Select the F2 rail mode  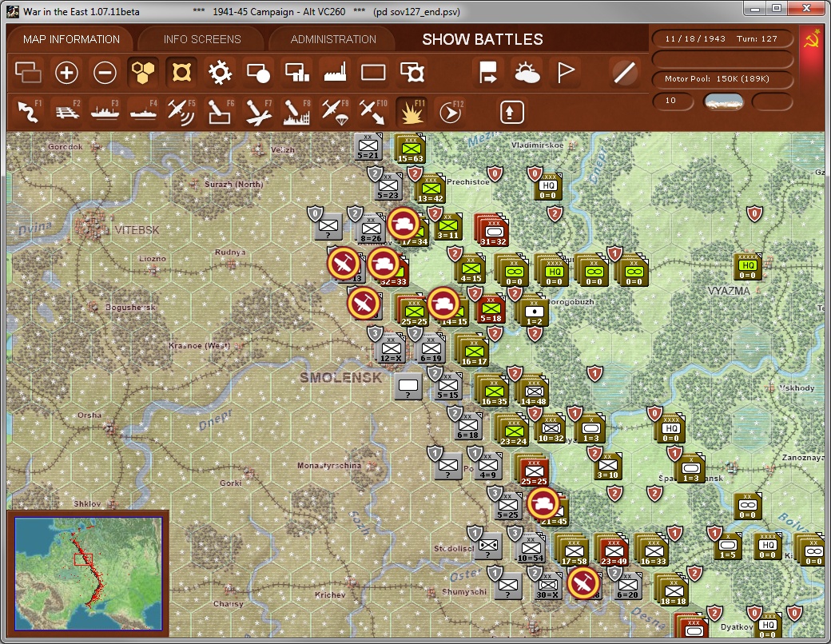pos(67,111)
